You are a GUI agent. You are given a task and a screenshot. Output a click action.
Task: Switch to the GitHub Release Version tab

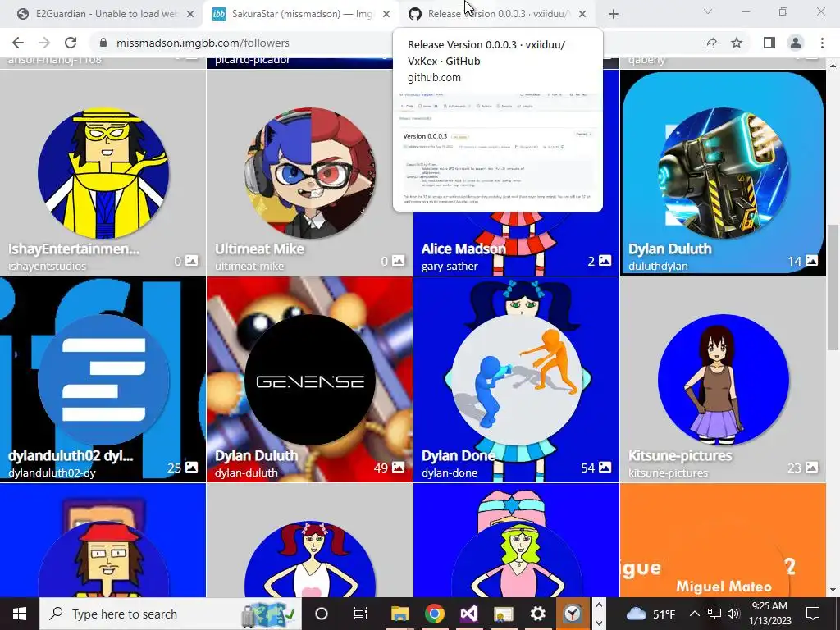click(497, 15)
